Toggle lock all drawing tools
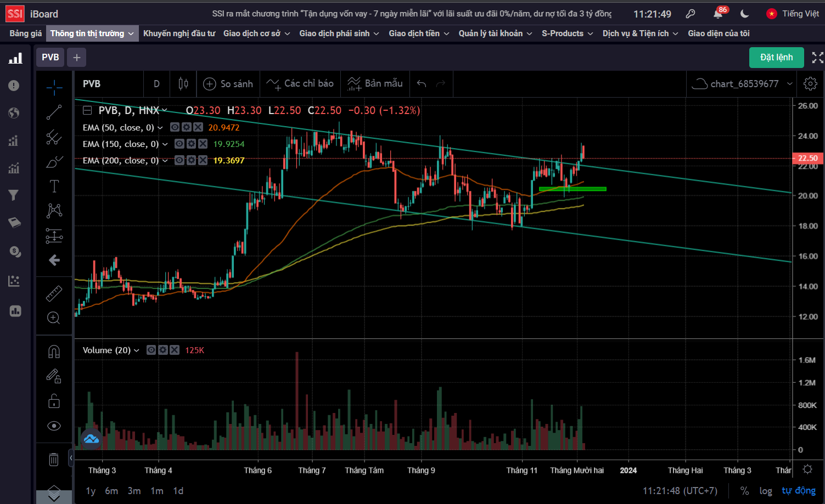The height and width of the screenshot is (504, 825). pos(54,401)
